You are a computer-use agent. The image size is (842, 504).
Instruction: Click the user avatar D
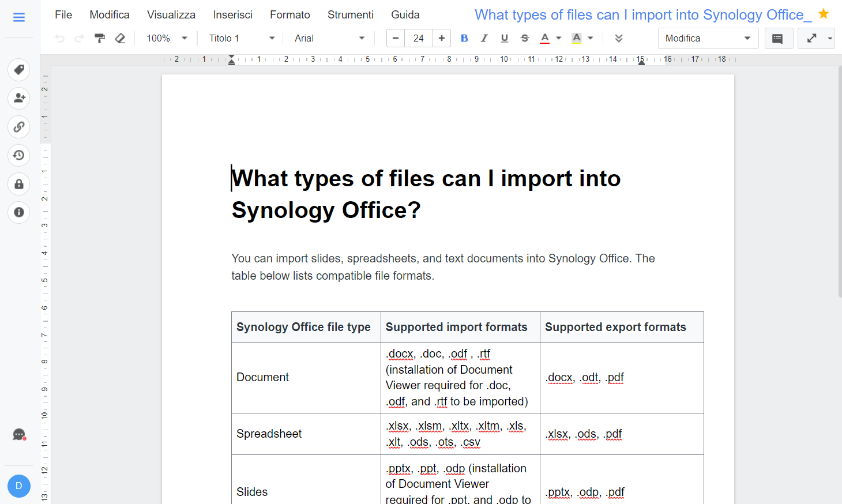(x=19, y=486)
